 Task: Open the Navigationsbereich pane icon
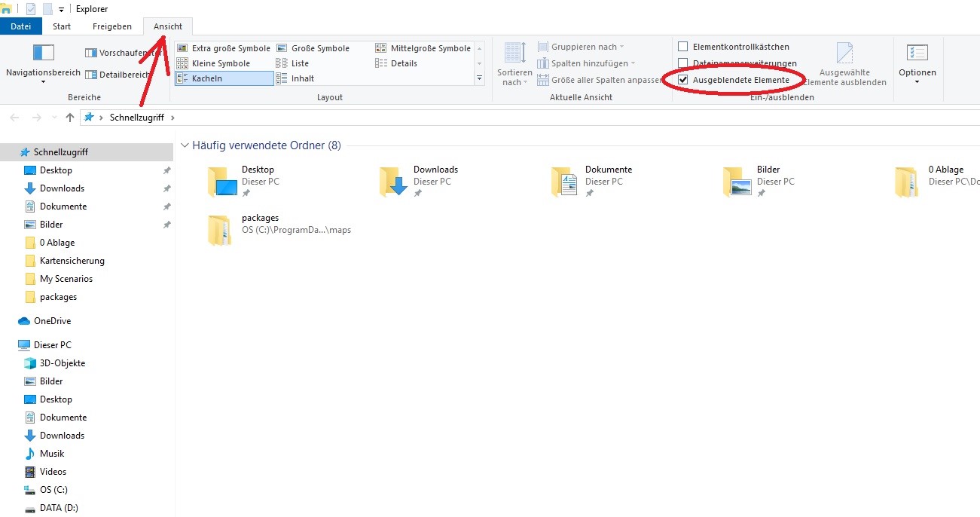43,54
